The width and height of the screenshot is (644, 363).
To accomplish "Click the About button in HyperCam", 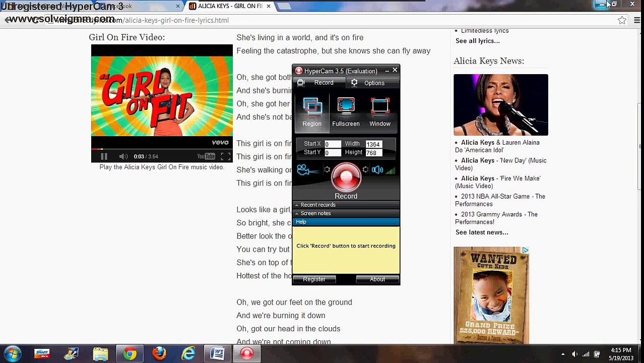I will [377, 279].
